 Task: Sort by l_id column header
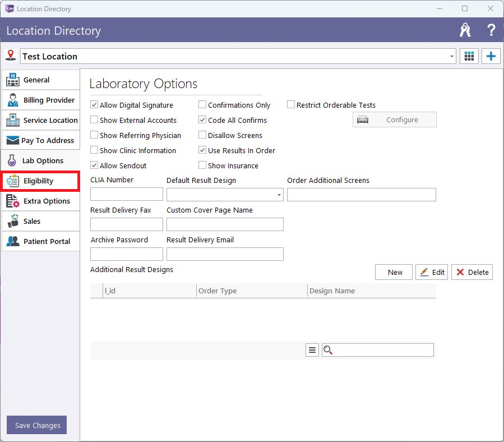[150, 291]
